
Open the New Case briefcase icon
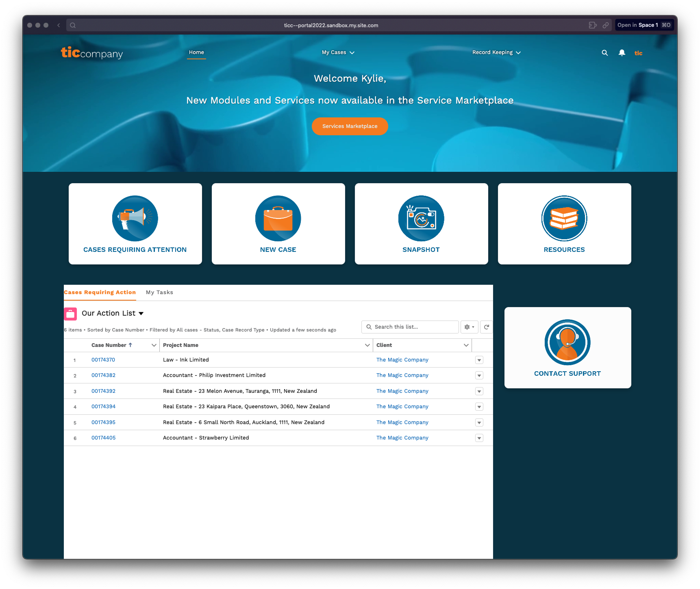coord(278,219)
